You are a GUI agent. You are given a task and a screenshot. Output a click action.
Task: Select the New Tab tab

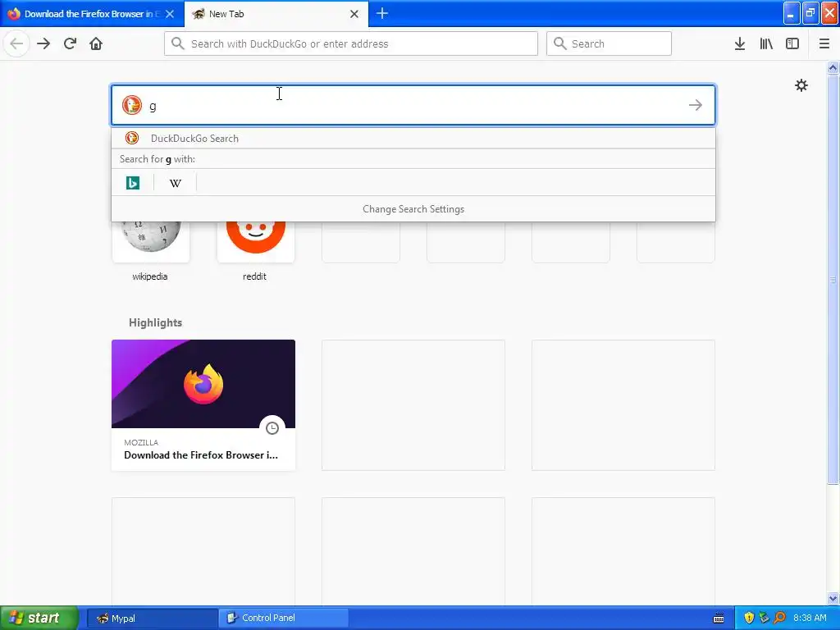click(x=276, y=14)
